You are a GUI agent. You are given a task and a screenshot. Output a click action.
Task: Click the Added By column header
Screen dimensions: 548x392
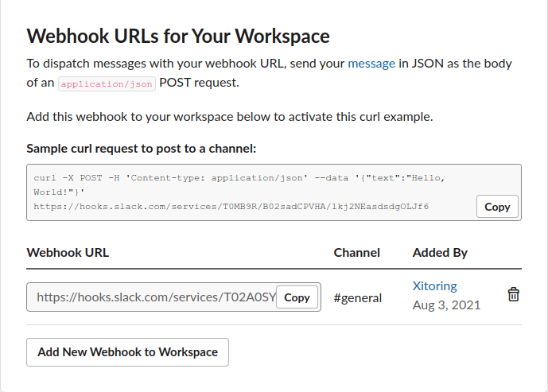440,253
